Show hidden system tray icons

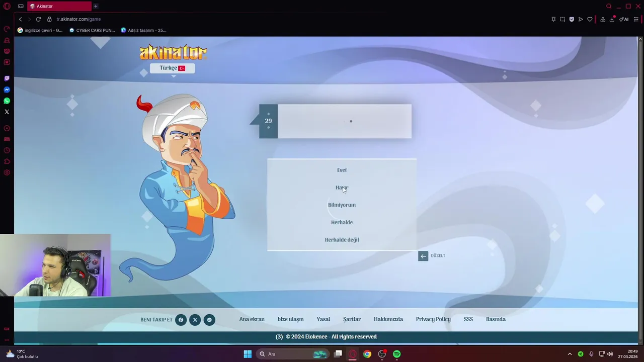570,354
